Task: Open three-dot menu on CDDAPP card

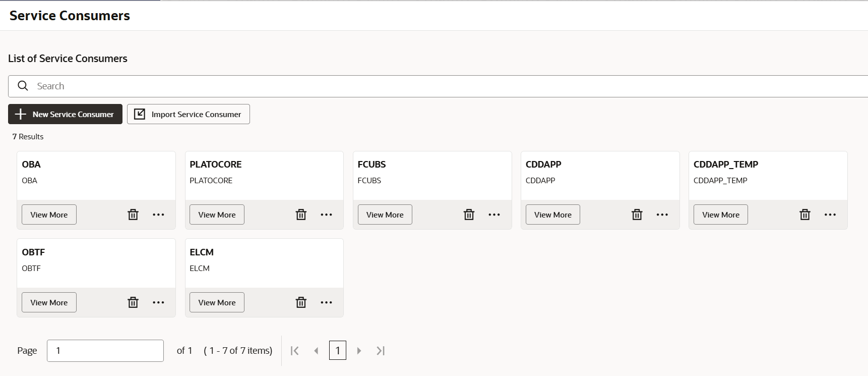Action: click(662, 214)
